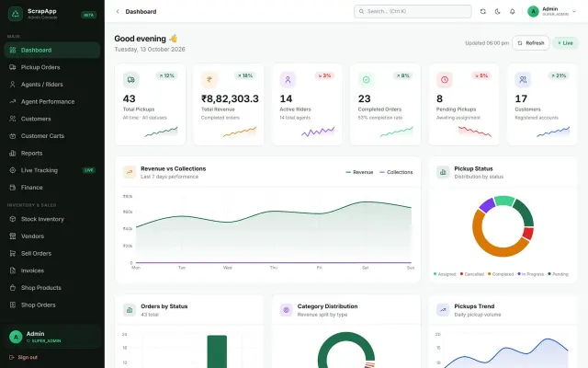
Task: Click the Customers card people icon
Action: [x=523, y=80]
